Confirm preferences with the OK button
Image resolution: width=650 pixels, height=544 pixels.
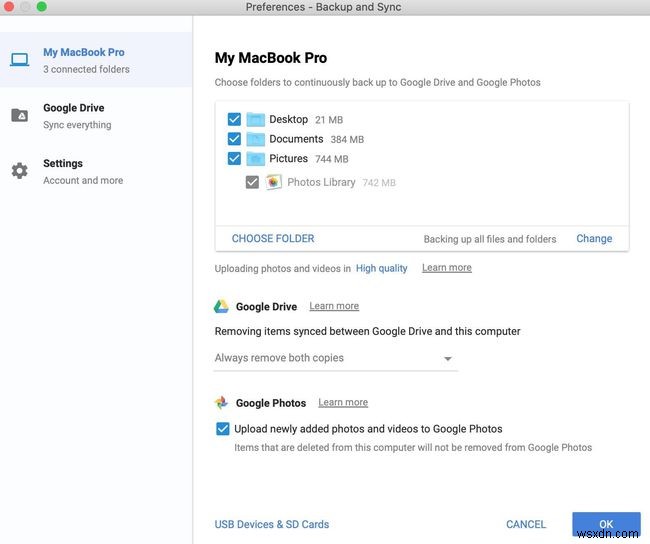click(x=606, y=524)
